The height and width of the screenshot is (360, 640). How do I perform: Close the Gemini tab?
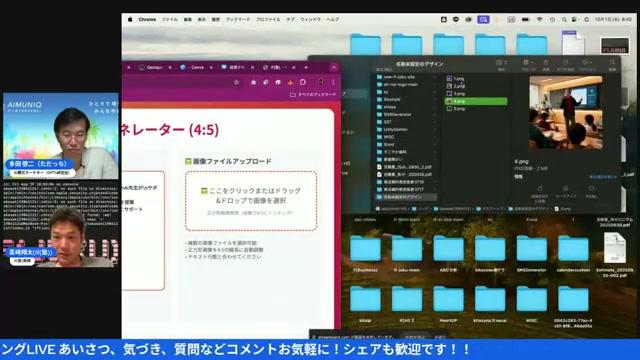tap(170, 67)
